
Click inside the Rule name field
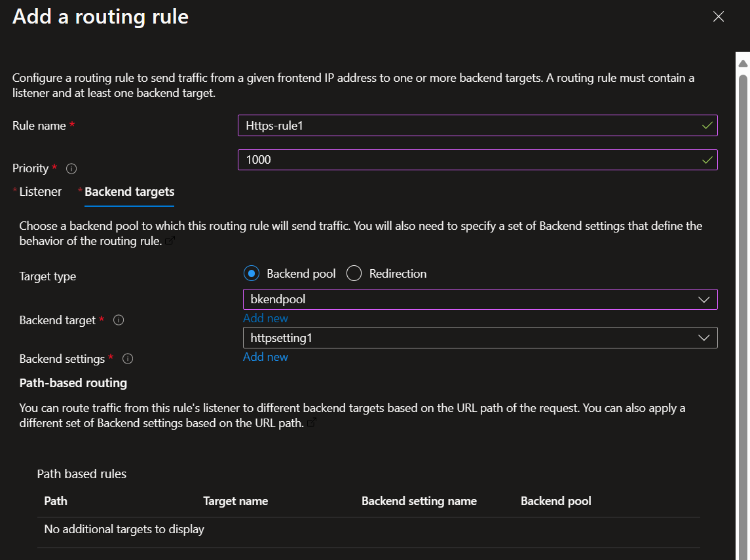coord(459,125)
